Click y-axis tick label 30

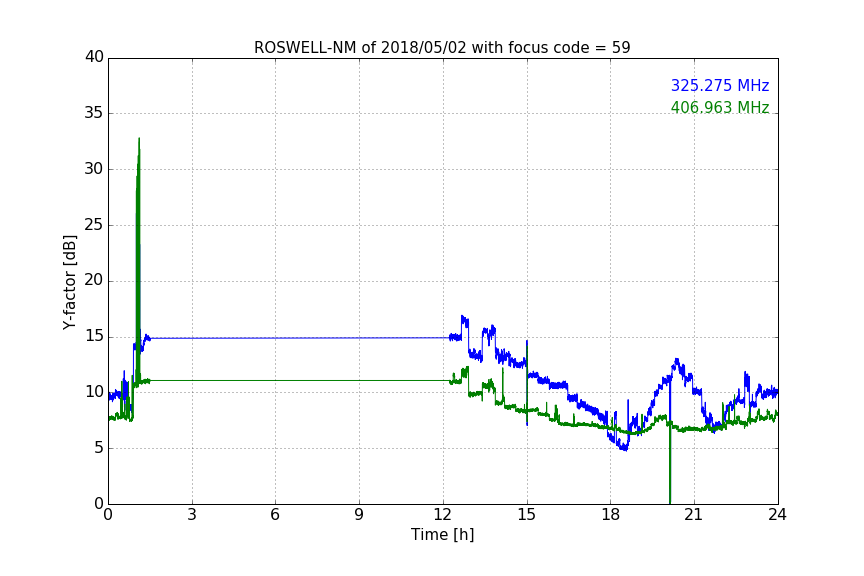tap(94, 169)
